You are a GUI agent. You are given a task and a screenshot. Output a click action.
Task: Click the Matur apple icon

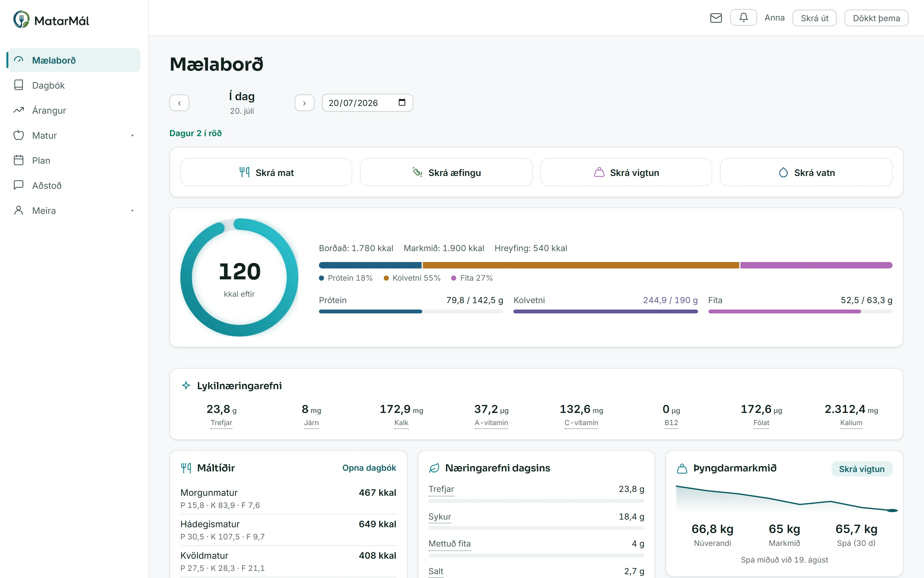[x=19, y=135]
